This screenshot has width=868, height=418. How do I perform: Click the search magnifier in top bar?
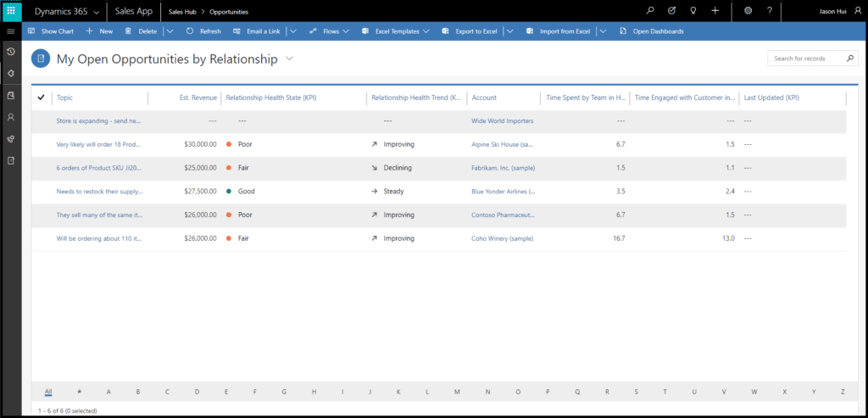click(x=650, y=11)
